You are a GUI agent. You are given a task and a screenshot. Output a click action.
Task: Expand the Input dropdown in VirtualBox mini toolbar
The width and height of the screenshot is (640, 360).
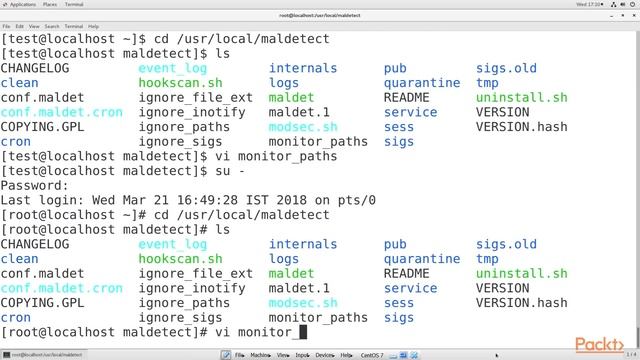click(302, 356)
